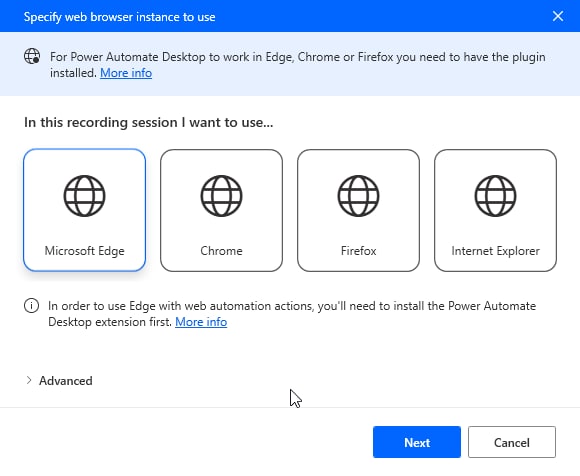580x476 pixels.
Task: Pick the Firefox label option
Action: click(x=358, y=251)
